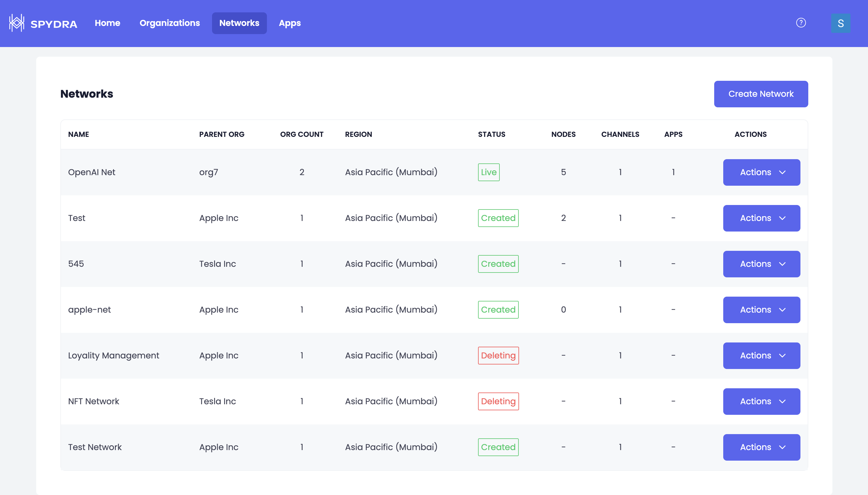Click the Live status badge
The height and width of the screenshot is (495, 868).
point(488,172)
